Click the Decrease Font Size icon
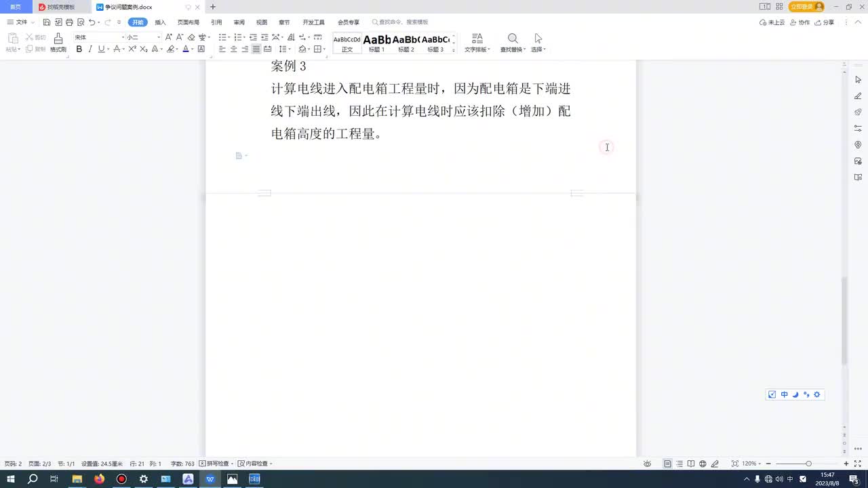This screenshot has width=868, height=488. 180,37
